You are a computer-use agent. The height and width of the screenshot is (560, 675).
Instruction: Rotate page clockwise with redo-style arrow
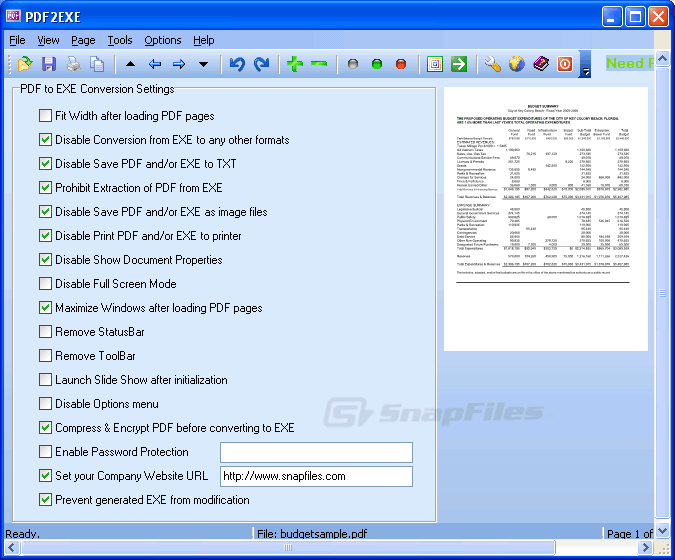[261, 64]
